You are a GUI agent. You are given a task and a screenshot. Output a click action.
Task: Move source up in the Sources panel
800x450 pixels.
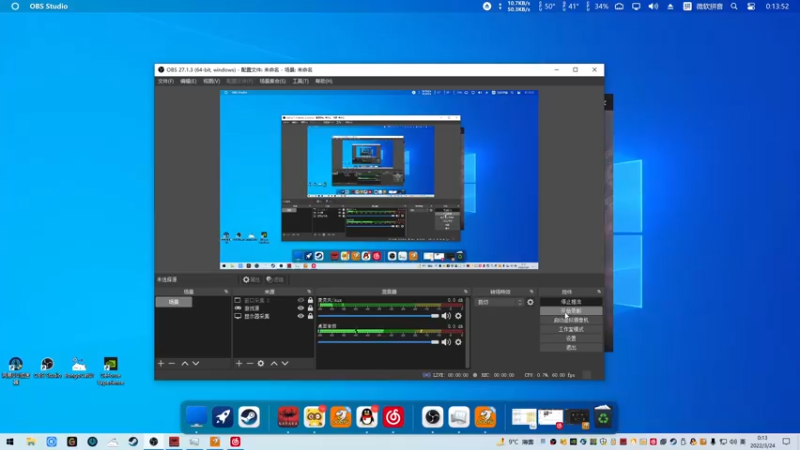click(274, 363)
